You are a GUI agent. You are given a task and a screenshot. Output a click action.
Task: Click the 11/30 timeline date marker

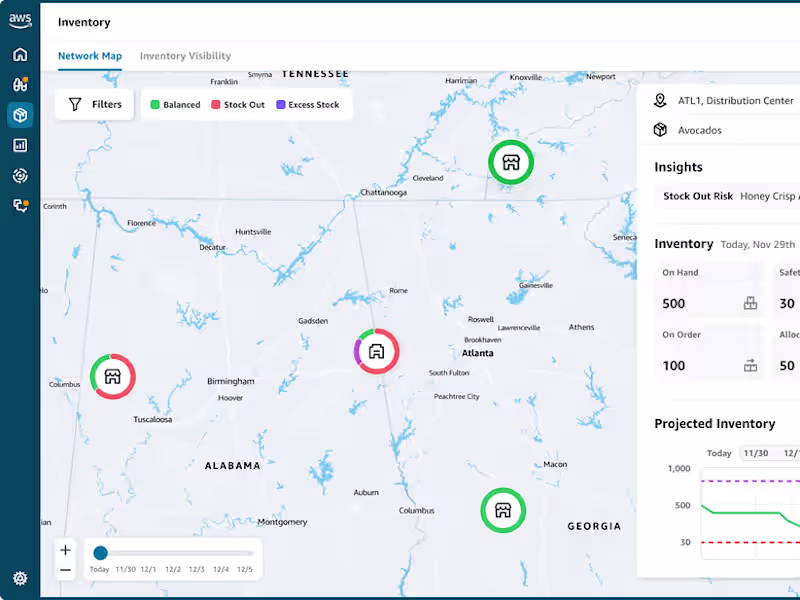tap(126, 569)
